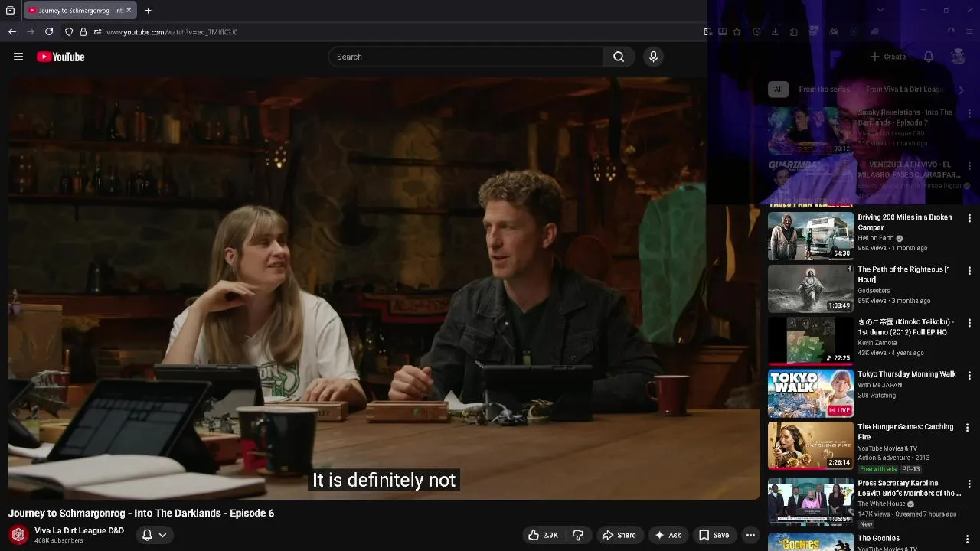Viewport: 980px width, 551px height.
Task: Reload the page
Action: point(49,31)
